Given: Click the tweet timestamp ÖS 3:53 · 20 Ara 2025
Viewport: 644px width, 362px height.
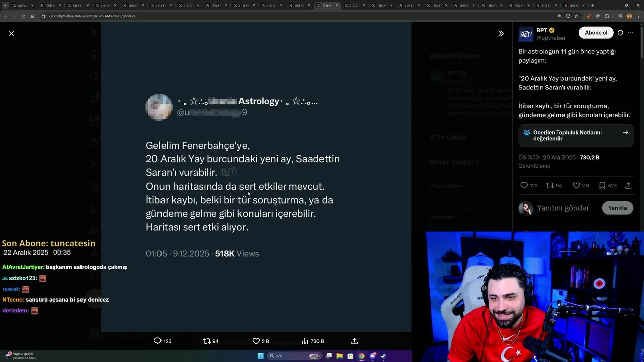Looking at the screenshot, I should click(x=547, y=157).
